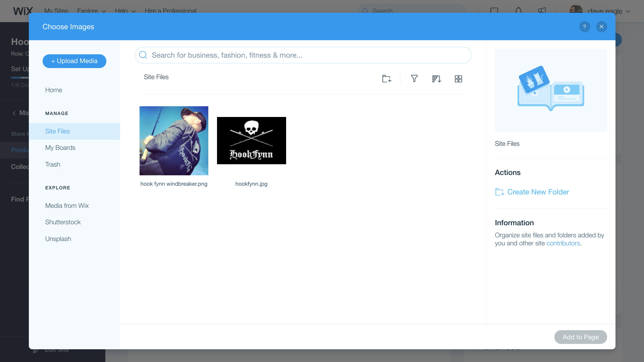Open Shutterstock media source
644x362 pixels.
click(63, 222)
